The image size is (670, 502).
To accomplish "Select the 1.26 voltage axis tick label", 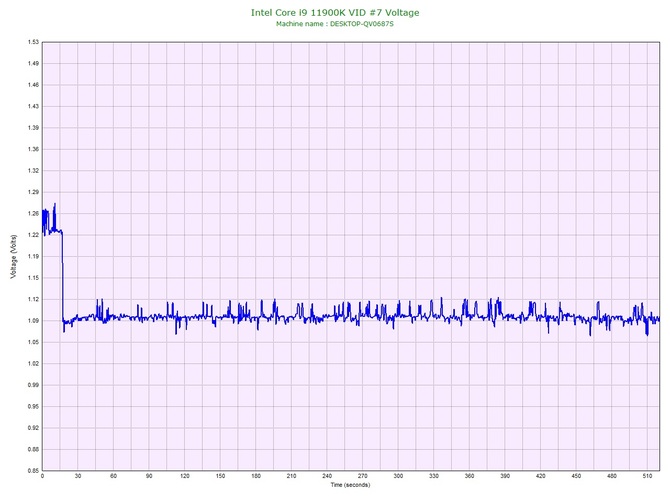I will coord(33,213).
